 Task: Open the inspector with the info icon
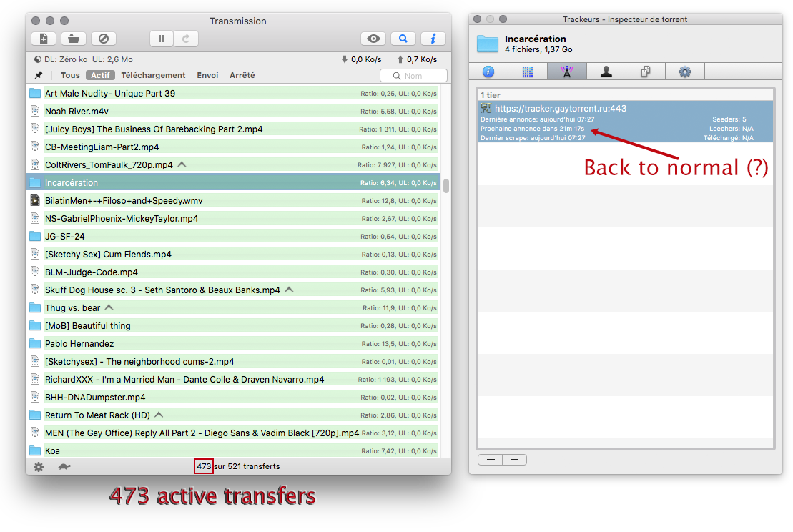pyautogui.click(x=433, y=39)
